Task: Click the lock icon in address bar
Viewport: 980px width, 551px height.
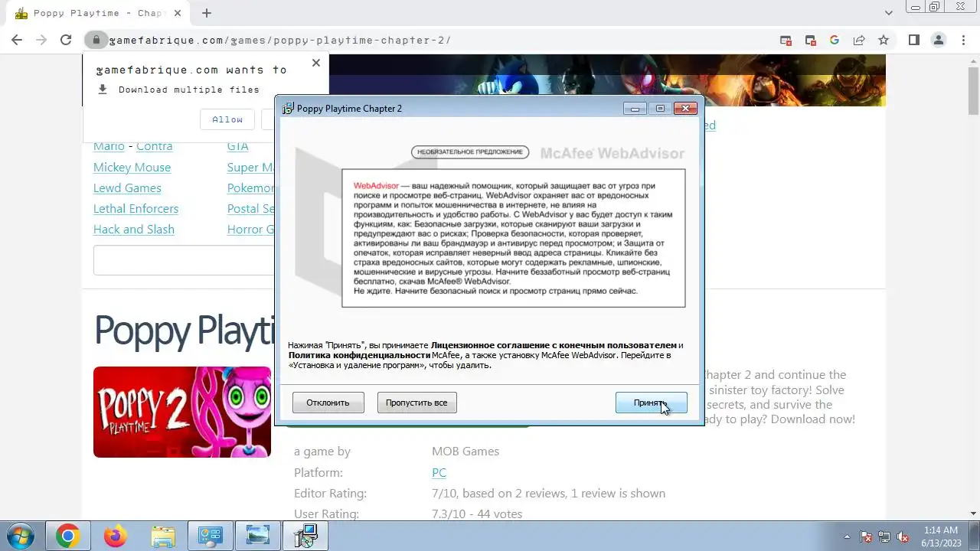Action: tap(96, 40)
